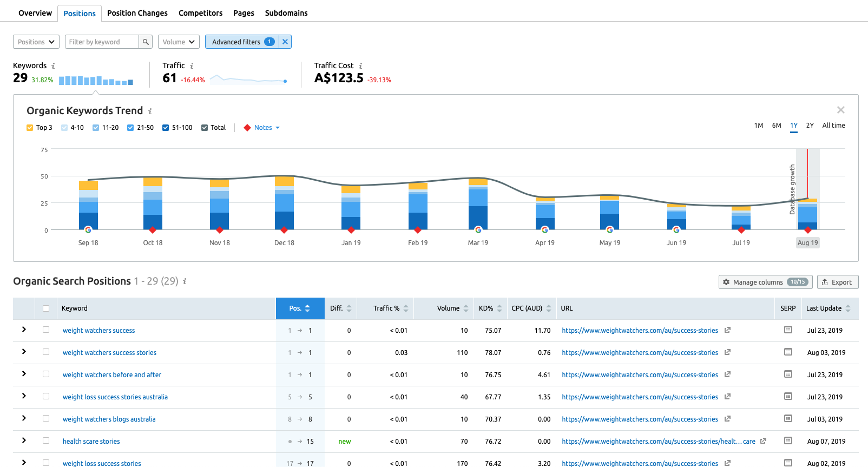The height and width of the screenshot is (467, 868).
Task: Toggle the 51-100 positions checkbox
Action: point(166,128)
